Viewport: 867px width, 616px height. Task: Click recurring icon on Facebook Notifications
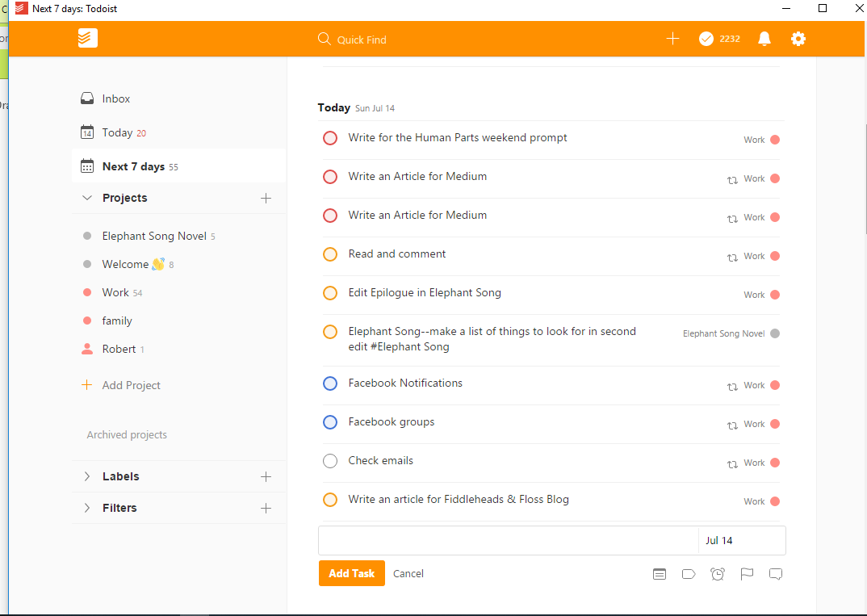[733, 387]
